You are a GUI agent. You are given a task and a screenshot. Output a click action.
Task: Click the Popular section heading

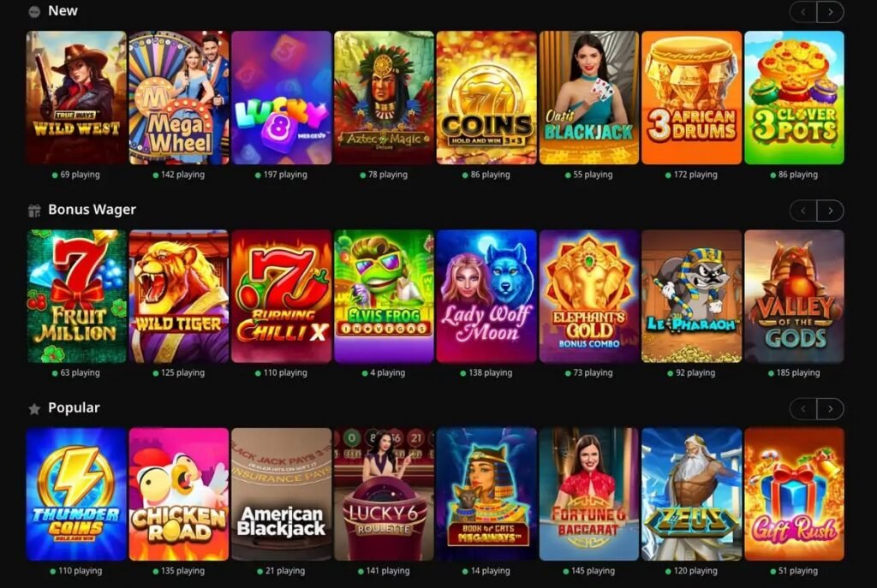[74, 408]
